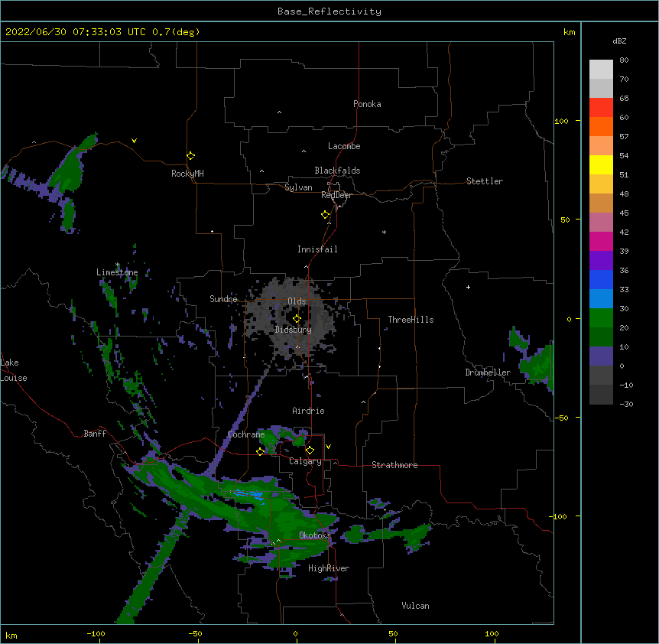The width and height of the screenshot is (659, 644).
Task: Click the Banff town label
Action: (95, 434)
